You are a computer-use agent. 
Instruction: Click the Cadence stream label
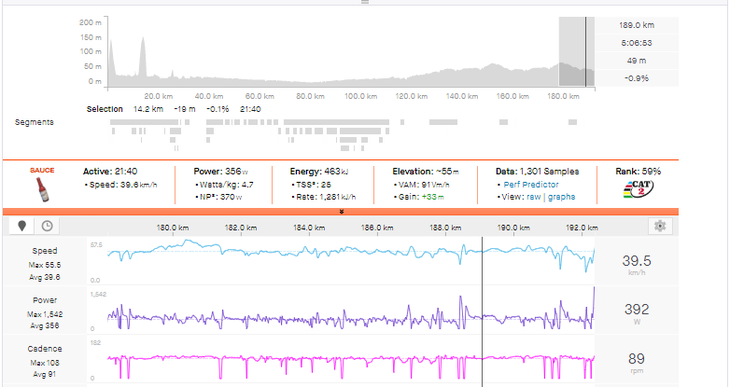coord(45,349)
